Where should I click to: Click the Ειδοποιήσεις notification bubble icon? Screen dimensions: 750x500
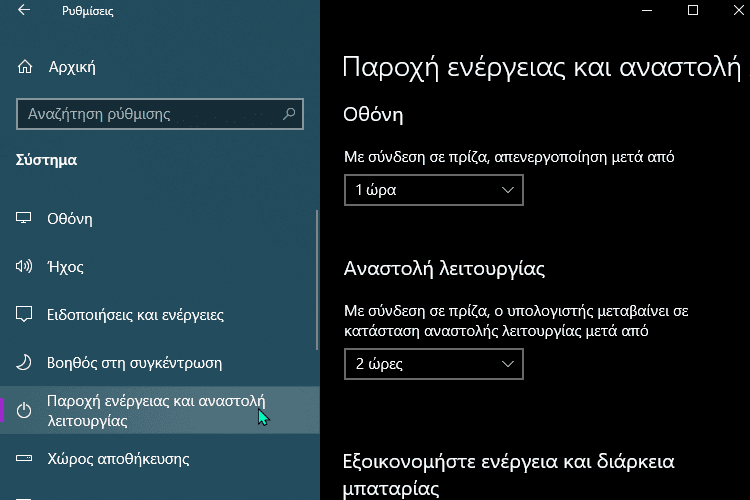click(24, 314)
